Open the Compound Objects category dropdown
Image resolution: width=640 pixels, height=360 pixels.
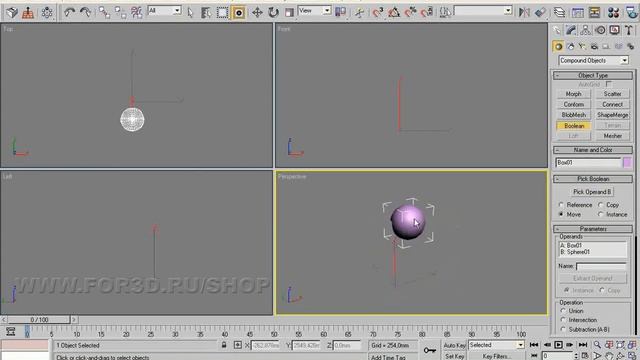(x=593, y=60)
